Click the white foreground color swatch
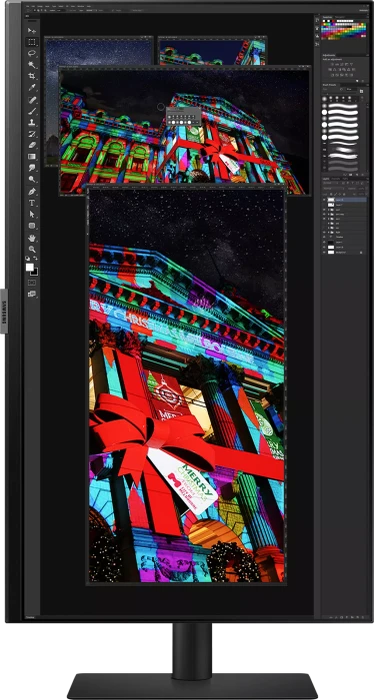The height and width of the screenshot is (700, 374). pos(29,267)
